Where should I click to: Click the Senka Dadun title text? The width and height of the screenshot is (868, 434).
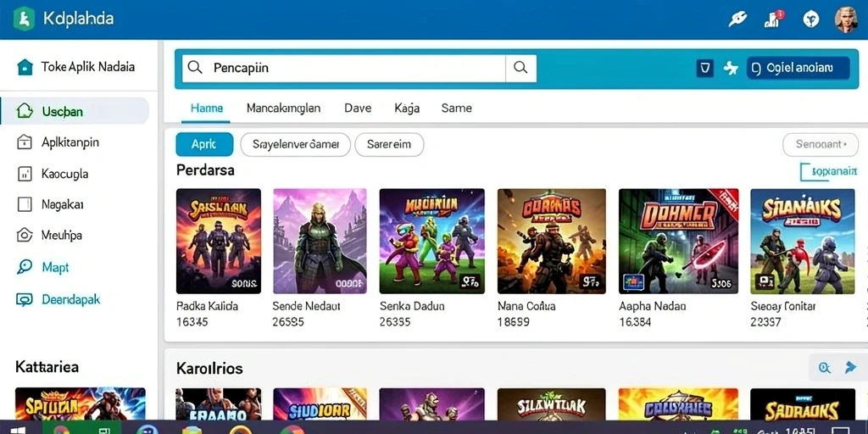413,306
